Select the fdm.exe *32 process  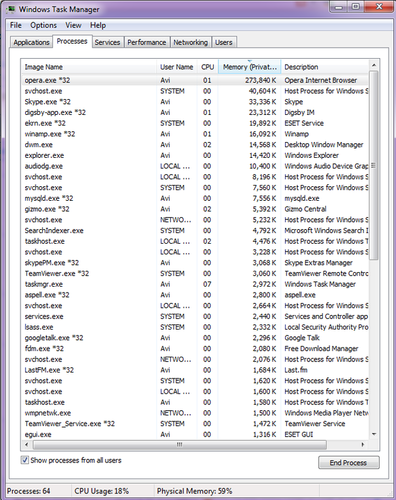click(195, 349)
